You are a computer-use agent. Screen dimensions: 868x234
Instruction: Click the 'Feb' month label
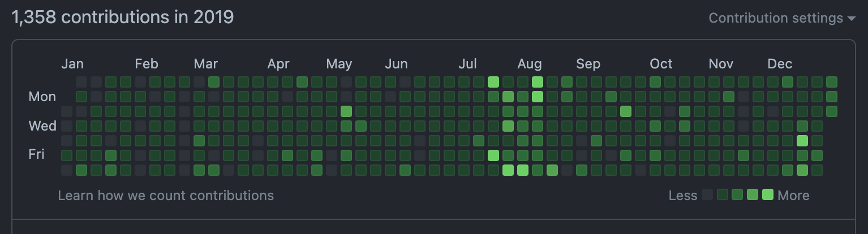tap(147, 64)
